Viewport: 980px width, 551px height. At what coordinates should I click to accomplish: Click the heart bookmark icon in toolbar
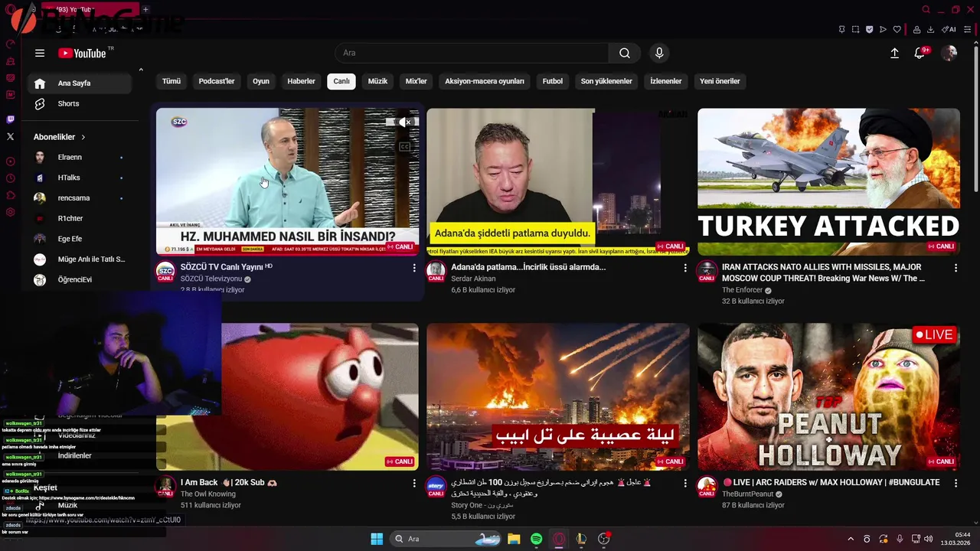coord(897,29)
